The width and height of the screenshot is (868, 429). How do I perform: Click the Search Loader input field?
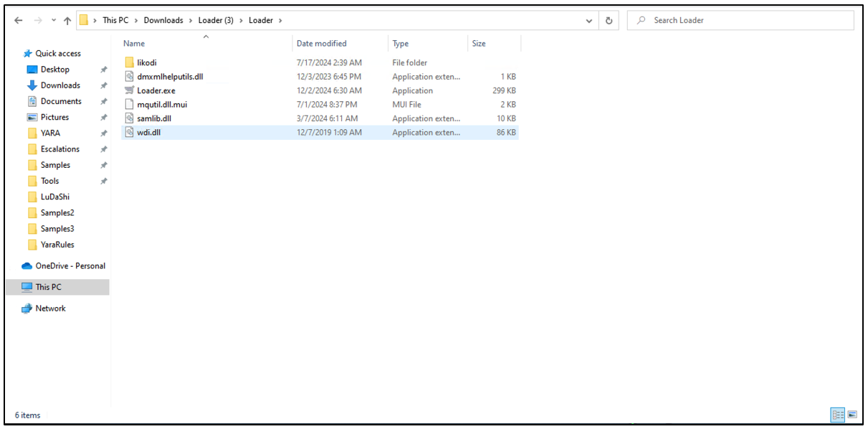click(745, 21)
